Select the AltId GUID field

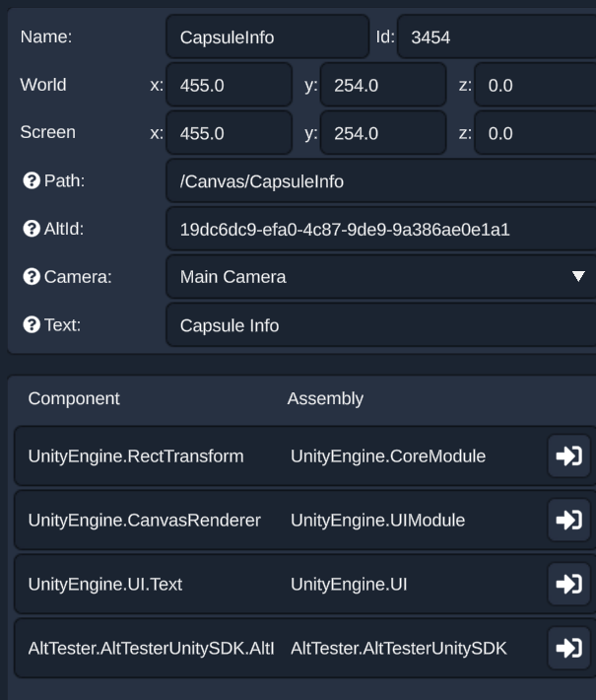pyautogui.click(x=381, y=230)
